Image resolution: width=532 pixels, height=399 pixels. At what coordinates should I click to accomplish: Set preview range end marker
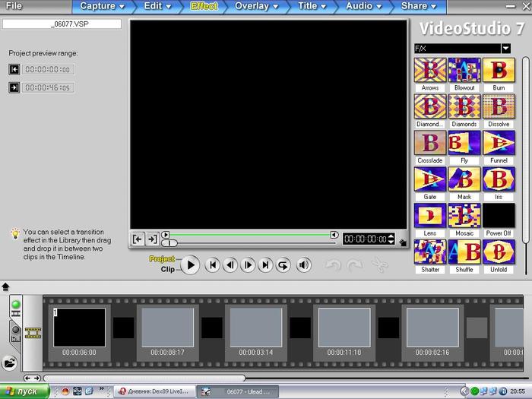[14, 88]
